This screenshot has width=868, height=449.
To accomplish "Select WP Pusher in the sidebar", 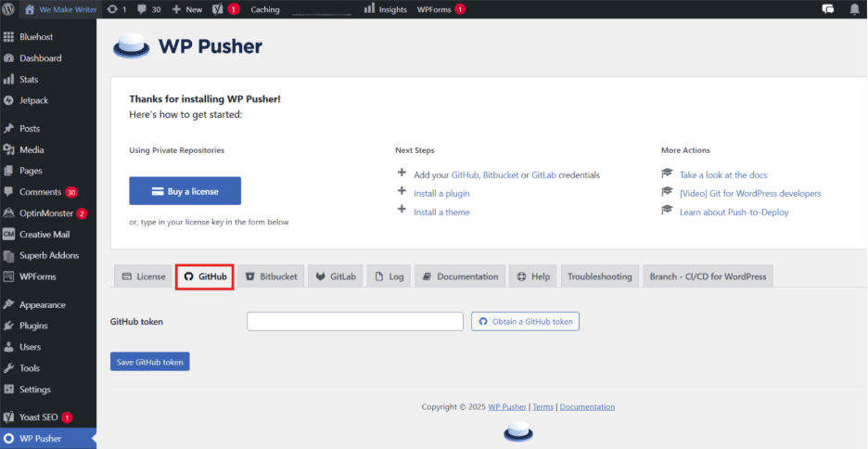I will tap(48, 439).
